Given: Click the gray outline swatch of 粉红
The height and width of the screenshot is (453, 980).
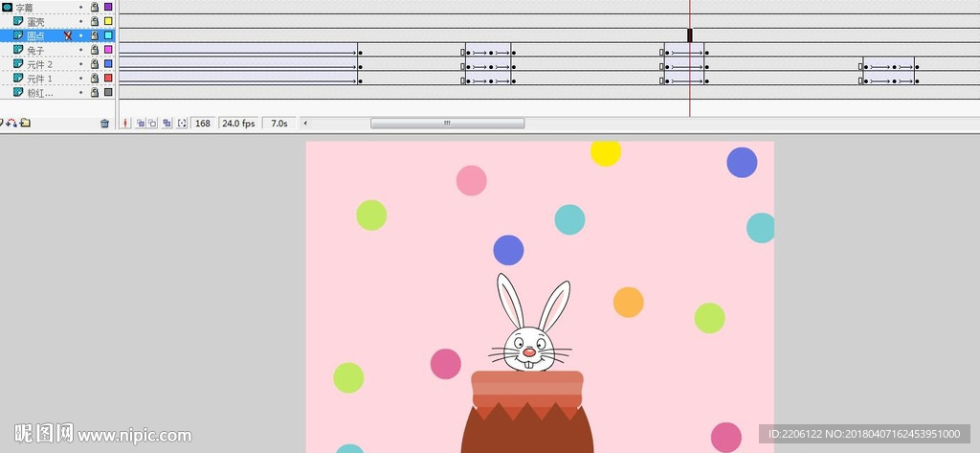Looking at the screenshot, I should pos(108,92).
